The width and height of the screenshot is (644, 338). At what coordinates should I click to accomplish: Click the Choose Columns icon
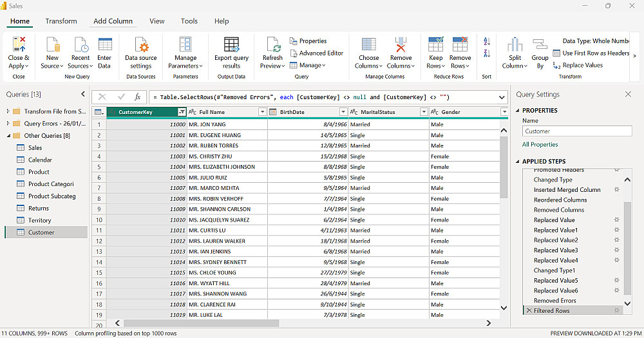(x=369, y=45)
